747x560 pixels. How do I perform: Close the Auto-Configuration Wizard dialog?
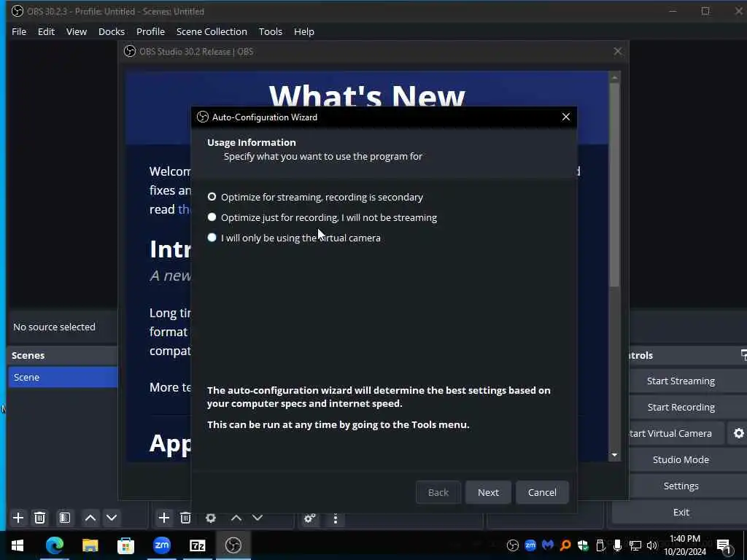[565, 117]
